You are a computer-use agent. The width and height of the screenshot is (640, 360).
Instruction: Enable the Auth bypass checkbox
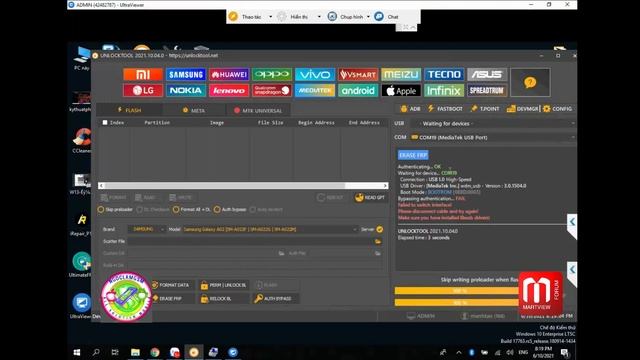[x=230, y=209]
